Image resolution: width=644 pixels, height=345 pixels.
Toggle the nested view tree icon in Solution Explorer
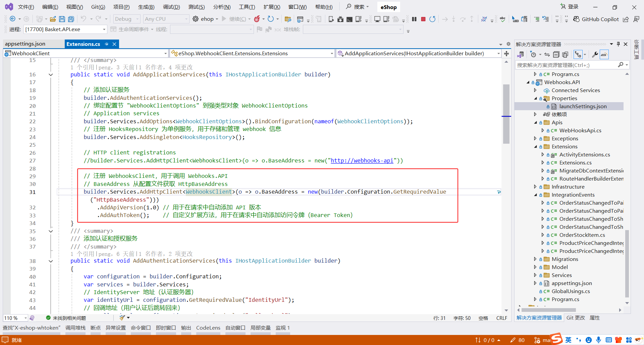pos(578,55)
